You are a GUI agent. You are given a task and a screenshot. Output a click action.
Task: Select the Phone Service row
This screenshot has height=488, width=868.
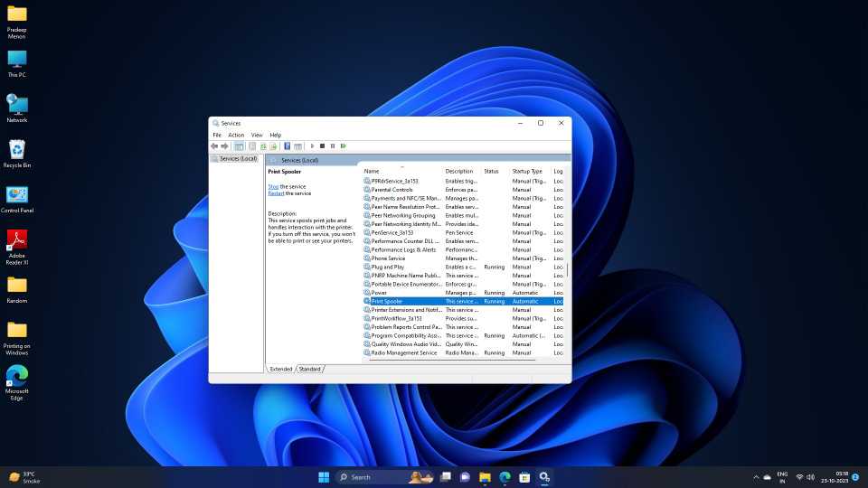coord(463,258)
